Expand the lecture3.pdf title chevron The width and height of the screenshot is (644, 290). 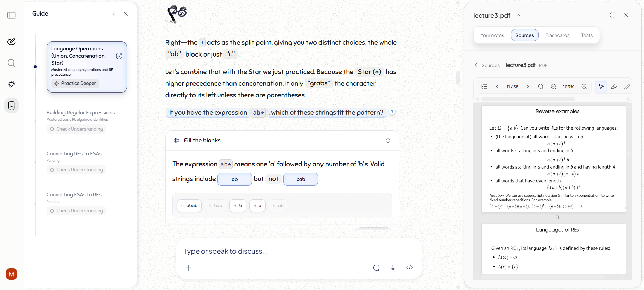518,15
